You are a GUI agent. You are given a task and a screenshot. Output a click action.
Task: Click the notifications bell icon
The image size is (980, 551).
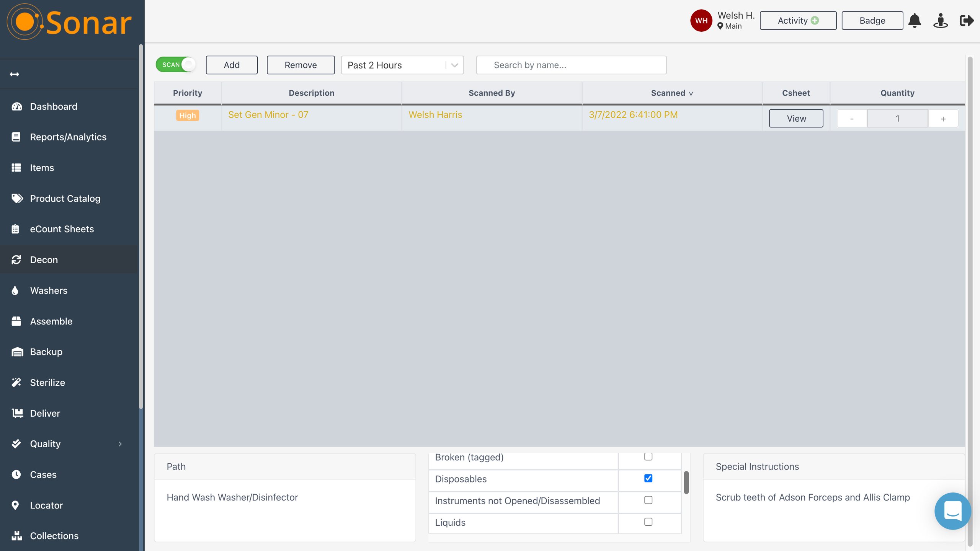(x=915, y=20)
